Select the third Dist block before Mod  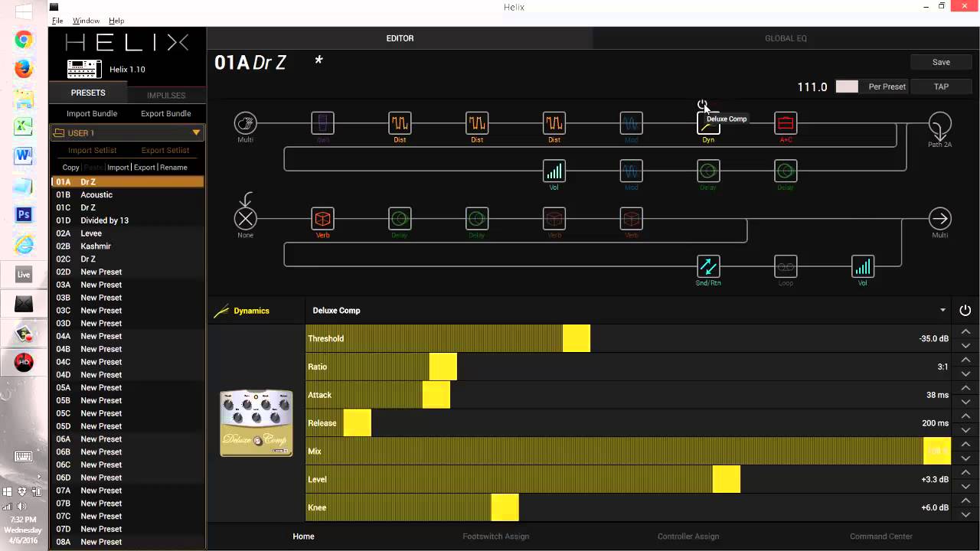click(x=554, y=122)
